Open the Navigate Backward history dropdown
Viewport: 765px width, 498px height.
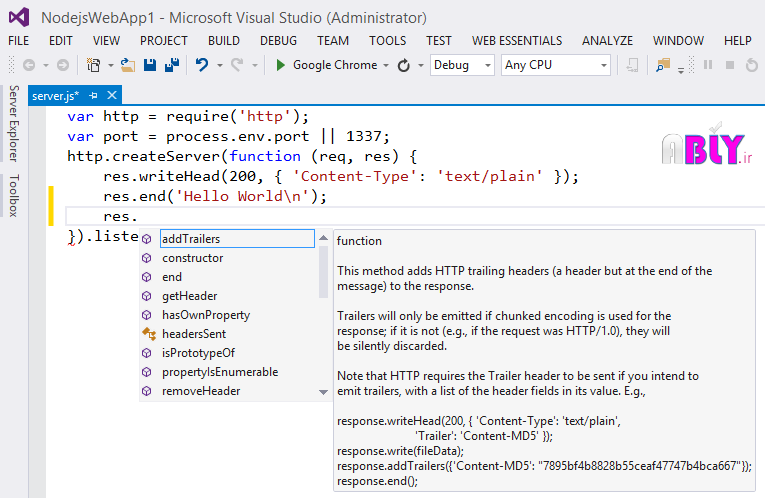point(46,65)
